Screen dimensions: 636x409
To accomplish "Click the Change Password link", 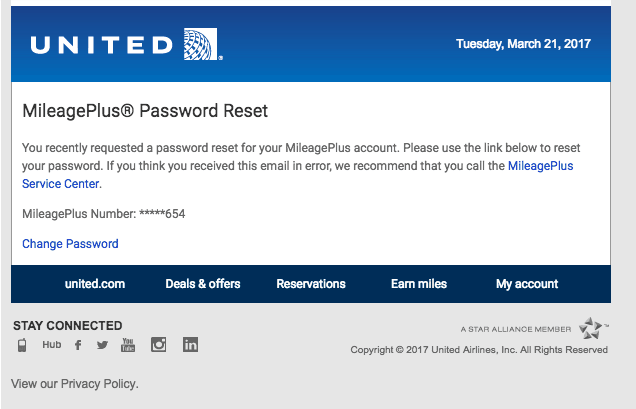I will tap(70, 243).
